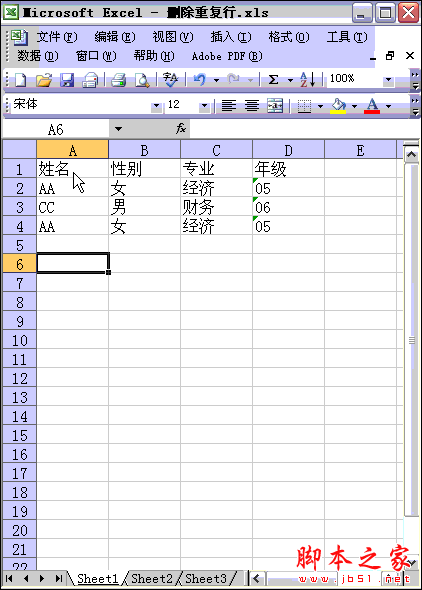Select row 3 header

pos(20,207)
